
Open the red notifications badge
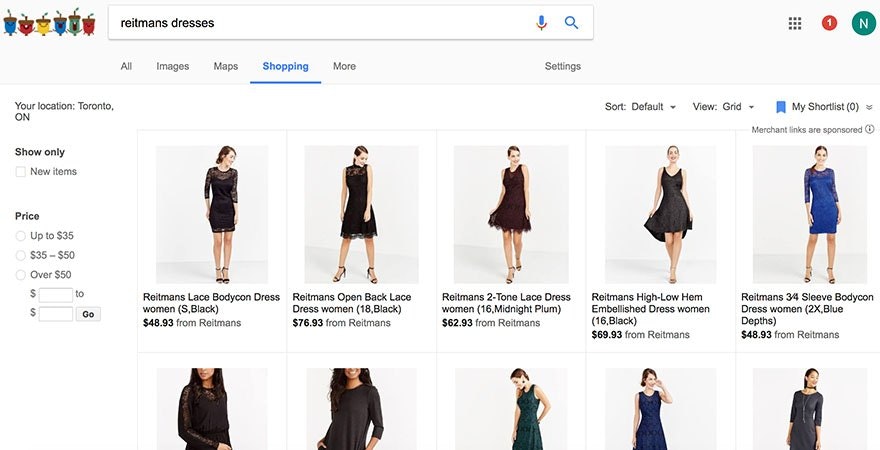click(829, 23)
